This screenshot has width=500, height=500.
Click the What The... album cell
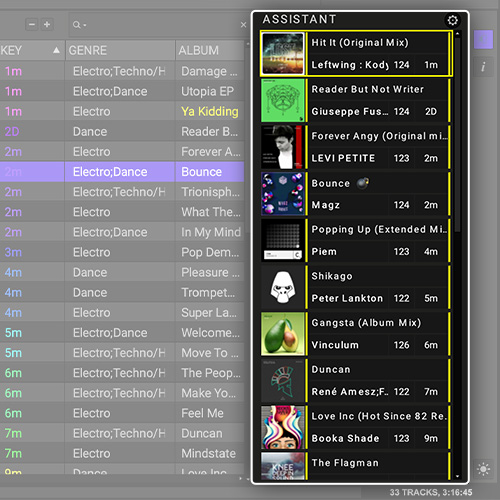coord(210,212)
